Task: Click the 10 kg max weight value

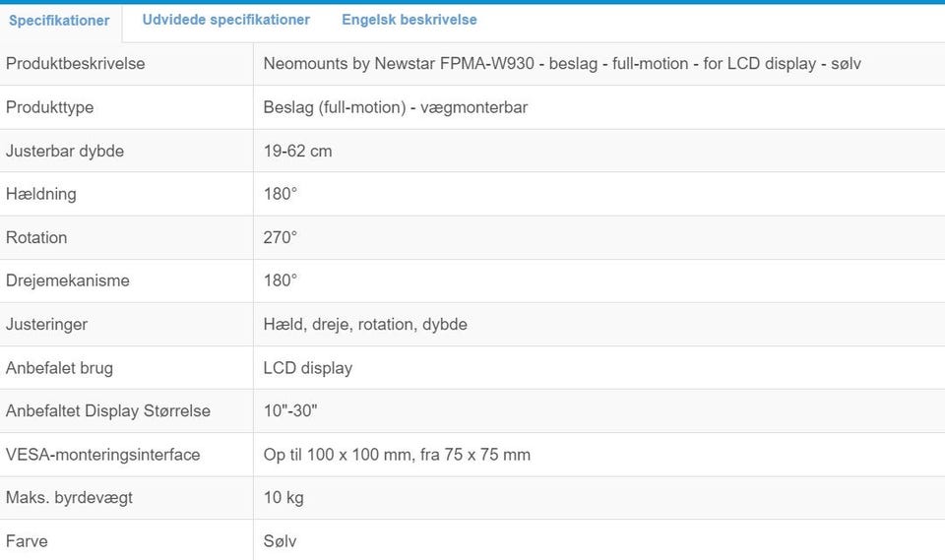Action: (x=283, y=498)
